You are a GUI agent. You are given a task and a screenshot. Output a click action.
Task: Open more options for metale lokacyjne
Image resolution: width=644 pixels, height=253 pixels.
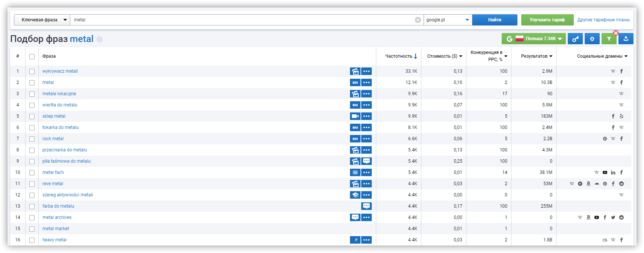pos(366,94)
